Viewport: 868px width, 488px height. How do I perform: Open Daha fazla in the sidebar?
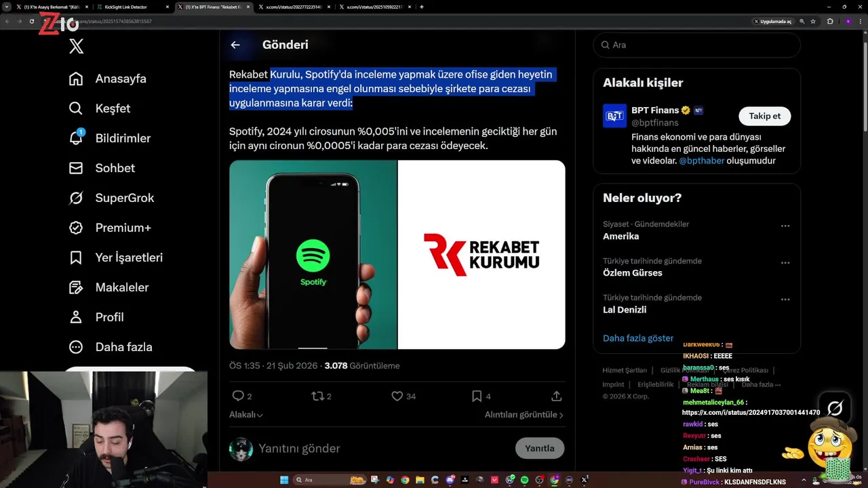111,347
